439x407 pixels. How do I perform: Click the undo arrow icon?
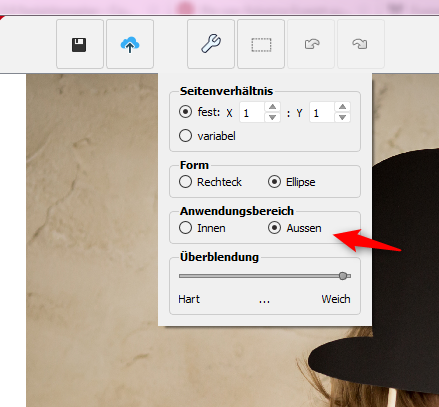click(x=311, y=44)
